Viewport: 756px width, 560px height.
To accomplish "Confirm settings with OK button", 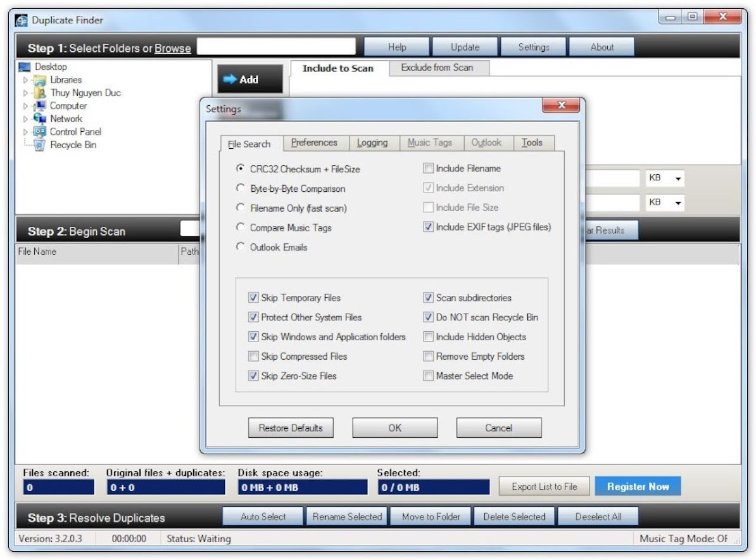I will tap(395, 428).
